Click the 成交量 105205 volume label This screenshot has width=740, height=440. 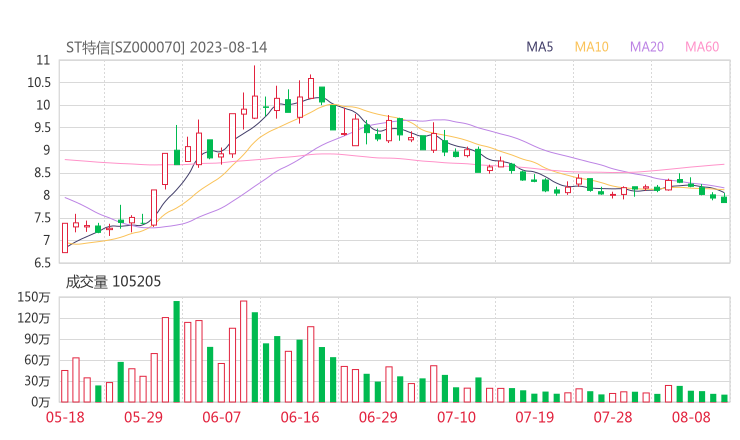[113, 282]
